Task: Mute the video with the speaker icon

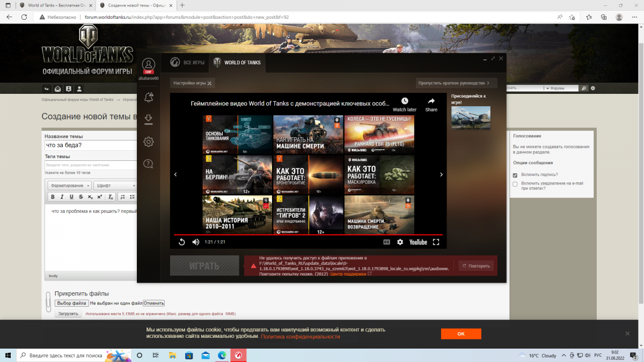Action: click(x=195, y=242)
